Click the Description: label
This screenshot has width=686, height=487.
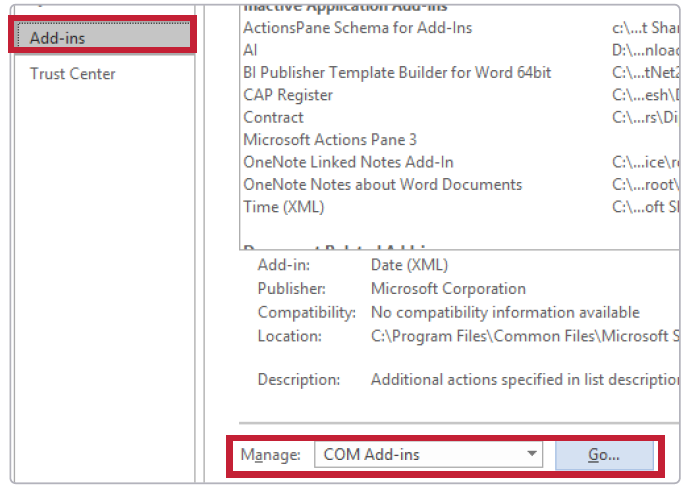[299, 379]
